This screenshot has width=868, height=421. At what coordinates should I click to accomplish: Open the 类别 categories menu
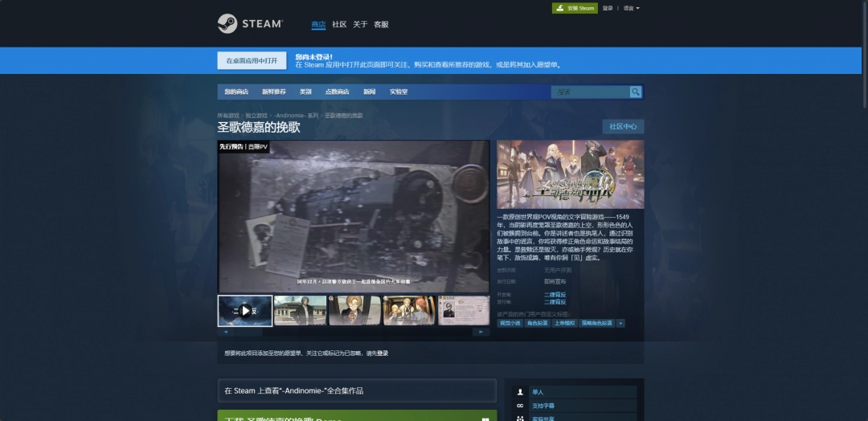(305, 92)
